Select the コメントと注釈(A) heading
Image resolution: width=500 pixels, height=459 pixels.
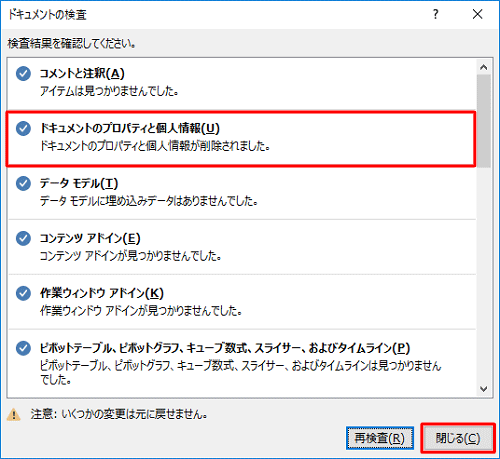coord(82,73)
